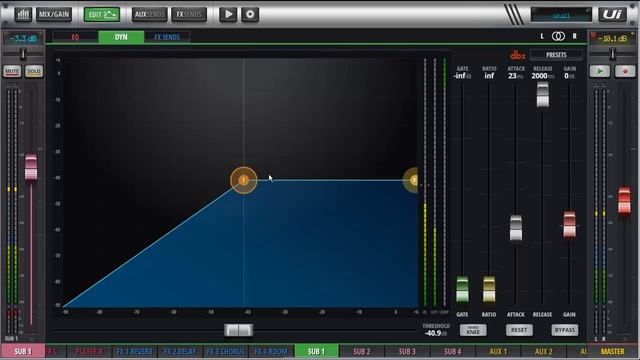Select the R channel indicator
This screenshot has width=640, height=360.
[x=574, y=36]
